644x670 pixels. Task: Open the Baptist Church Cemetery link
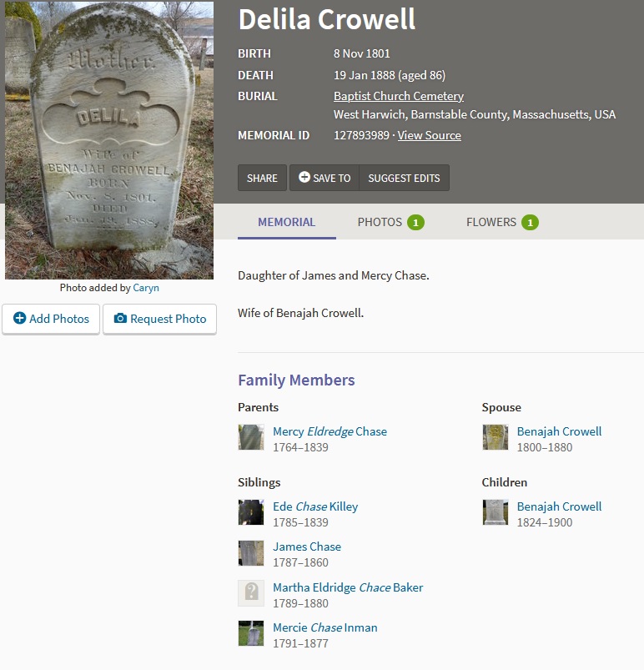tap(398, 96)
